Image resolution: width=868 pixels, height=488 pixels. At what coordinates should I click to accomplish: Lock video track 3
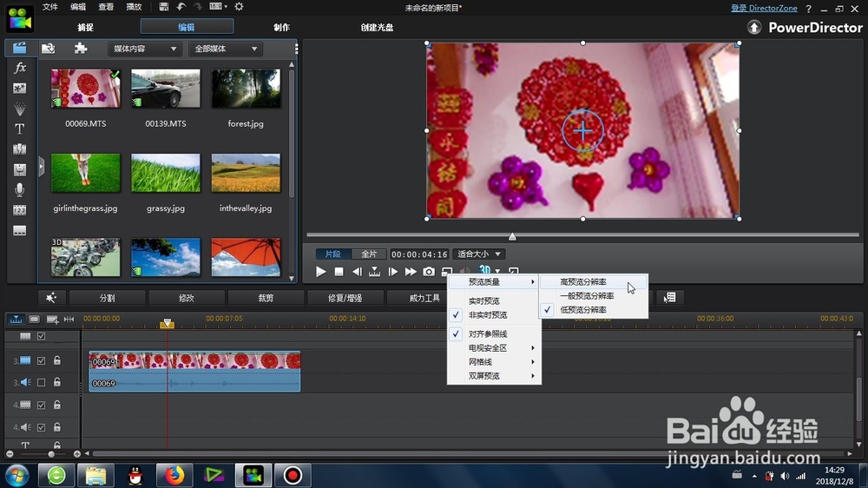57,360
